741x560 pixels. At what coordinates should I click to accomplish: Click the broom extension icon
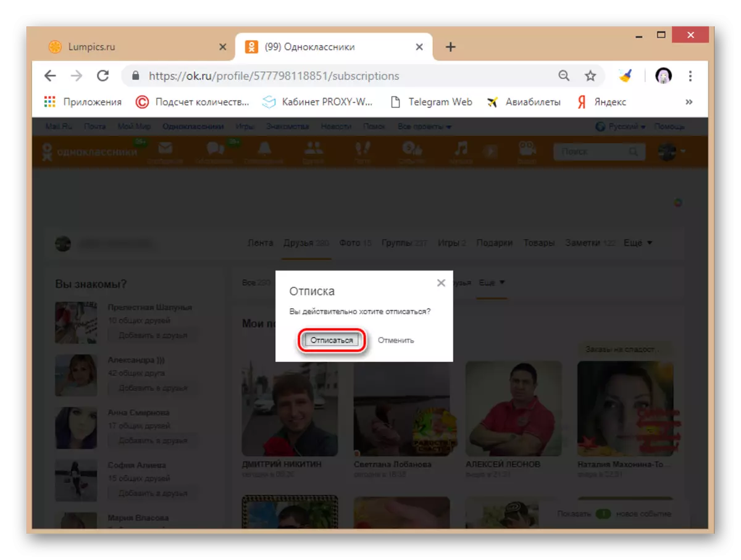click(x=626, y=76)
